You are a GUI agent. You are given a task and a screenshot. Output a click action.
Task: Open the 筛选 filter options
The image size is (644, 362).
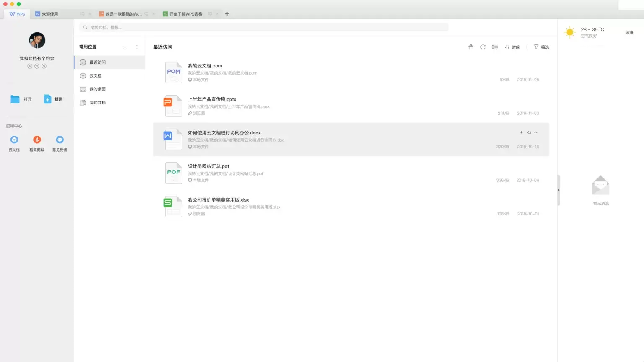click(541, 47)
